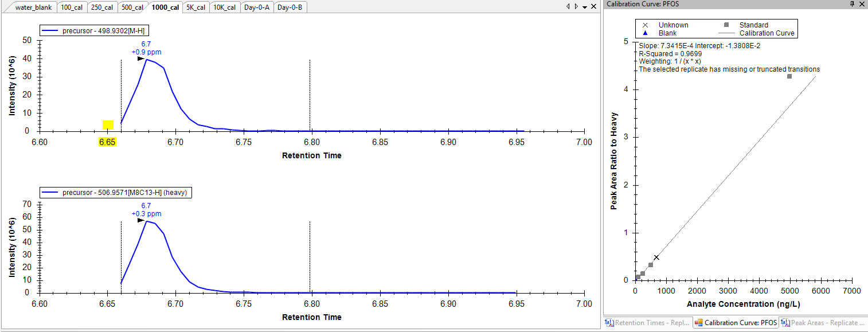Click the highest standard point near 5000 ng/L
The image size is (868, 332).
(789, 76)
